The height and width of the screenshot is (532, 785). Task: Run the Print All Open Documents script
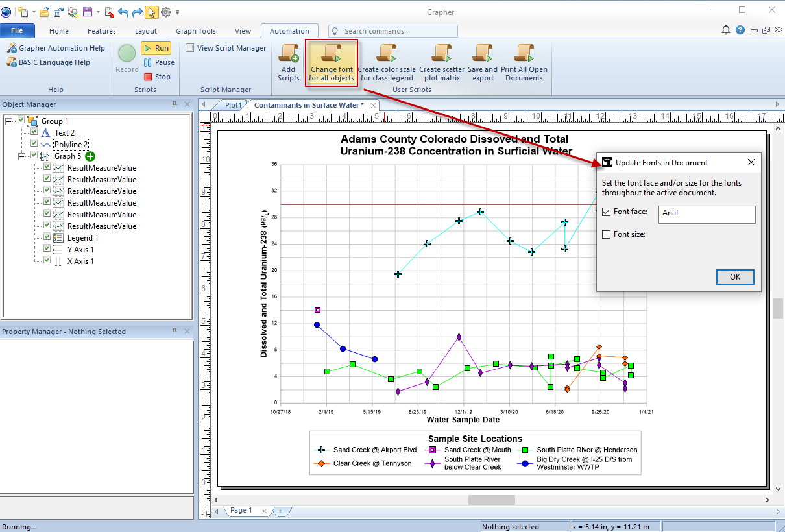click(524, 62)
